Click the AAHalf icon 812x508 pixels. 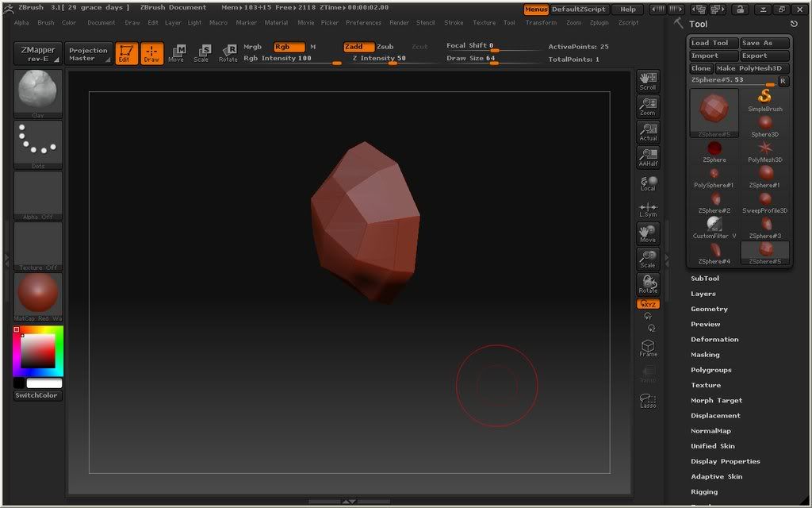point(648,157)
